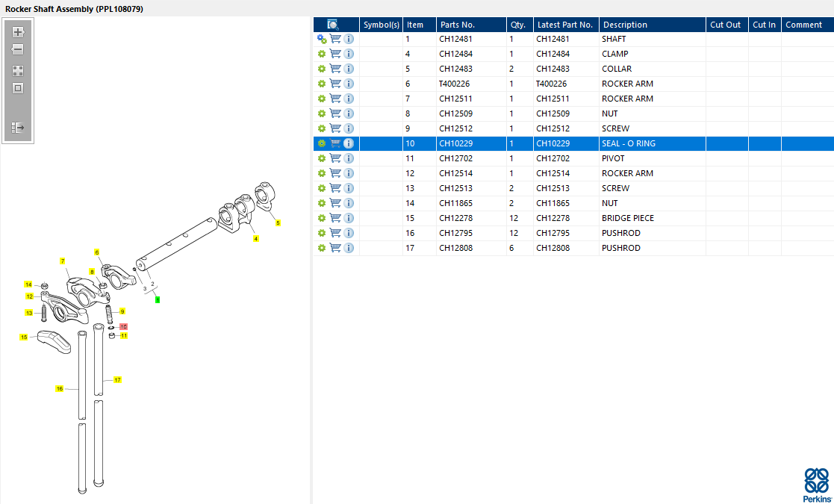Click the single-square reset view icon
Viewport: 834px width, 504px height.
(18, 88)
